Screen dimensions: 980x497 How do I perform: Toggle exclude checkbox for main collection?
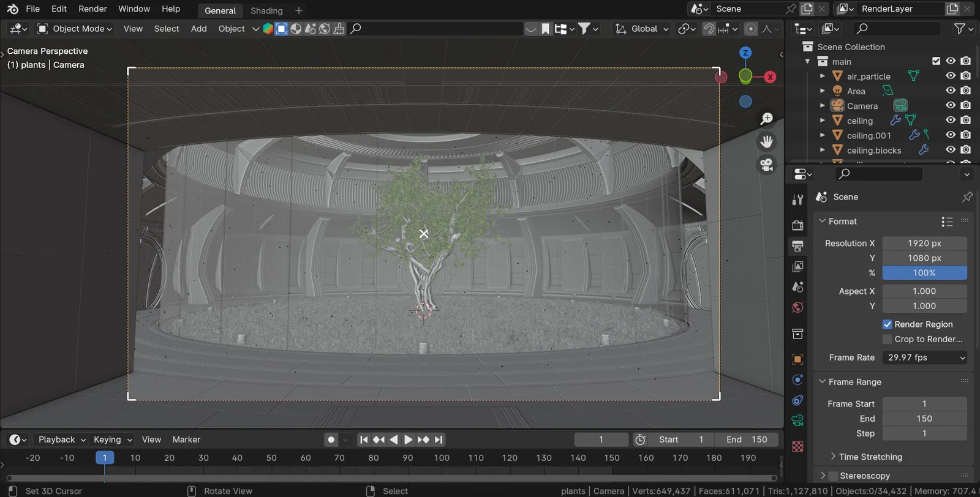936,61
